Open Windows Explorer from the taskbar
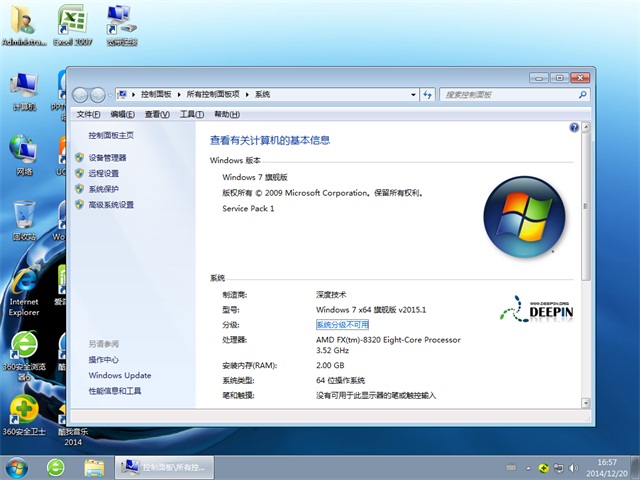640x480 pixels. pos(94,468)
